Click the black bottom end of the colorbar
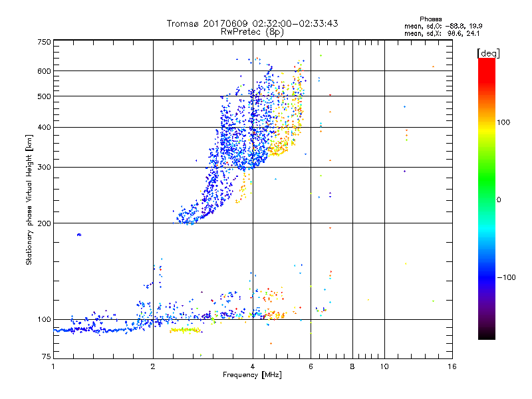 (x=487, y=334)
